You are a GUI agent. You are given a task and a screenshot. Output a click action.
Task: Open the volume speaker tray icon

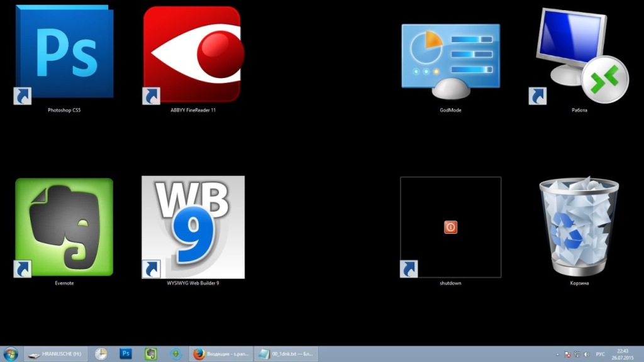586,354
